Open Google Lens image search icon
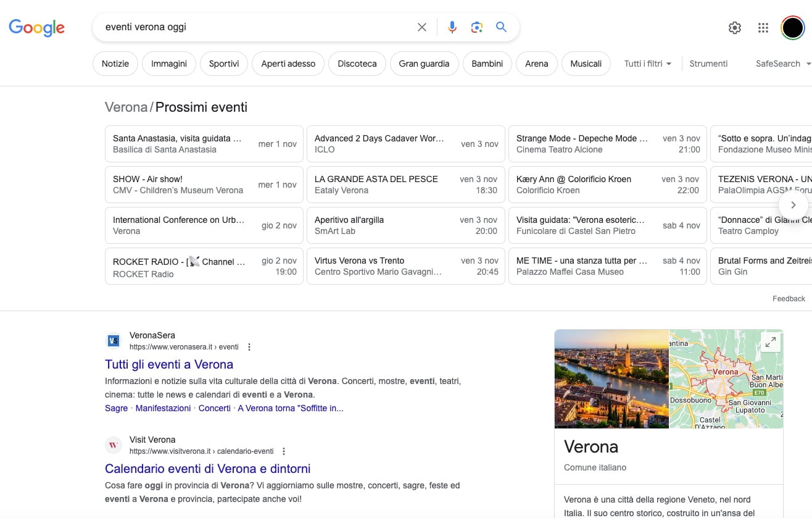 point(476,27)
